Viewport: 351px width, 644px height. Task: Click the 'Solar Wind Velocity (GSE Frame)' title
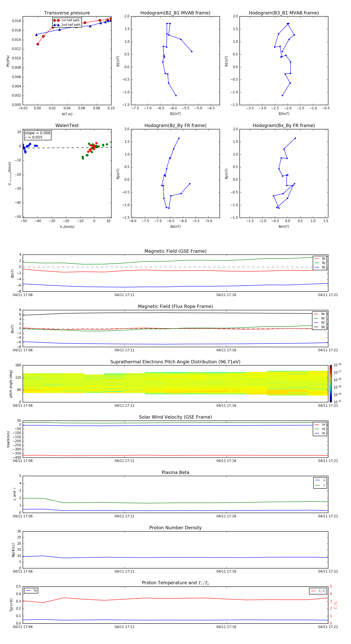(x=175, y=417)
